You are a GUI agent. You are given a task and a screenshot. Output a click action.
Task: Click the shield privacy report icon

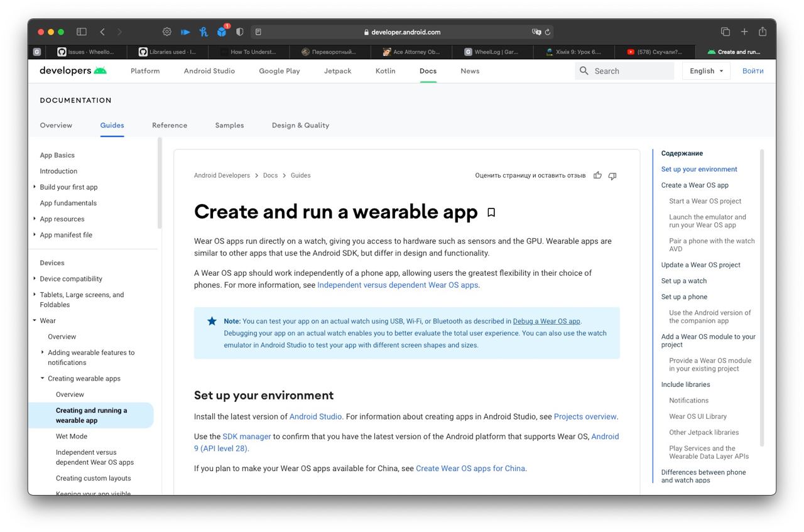tap(239, 31)
